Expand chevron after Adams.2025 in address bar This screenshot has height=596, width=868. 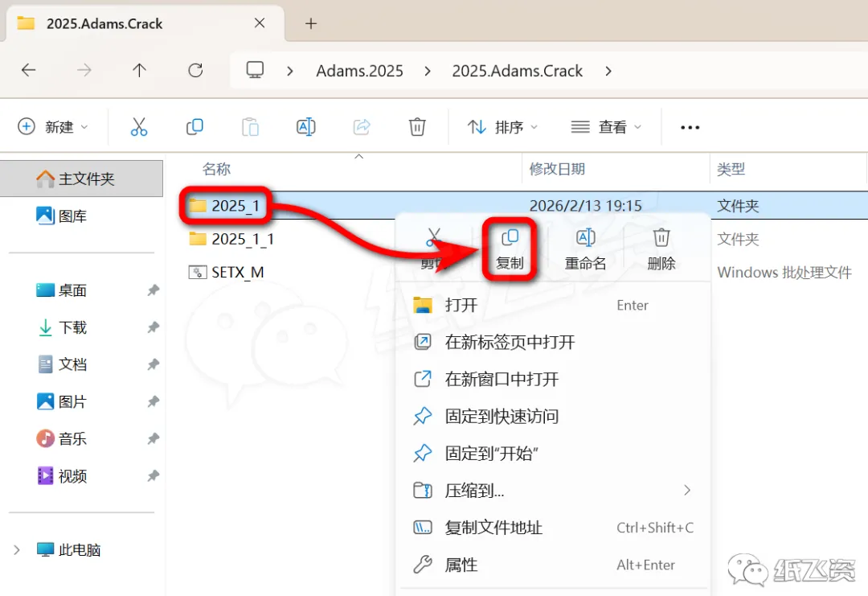coord(428,71)
